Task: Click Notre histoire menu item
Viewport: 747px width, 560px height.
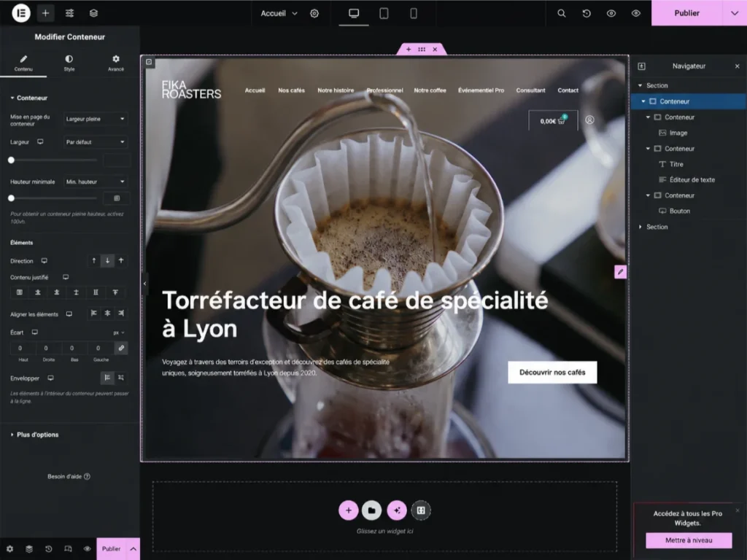Action: (336, 90)
